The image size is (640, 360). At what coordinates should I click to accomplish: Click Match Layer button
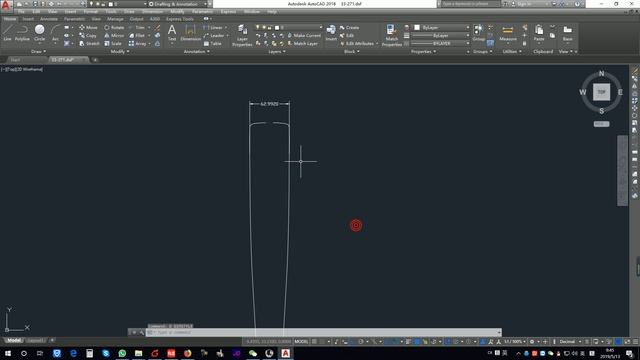(302, 43)
